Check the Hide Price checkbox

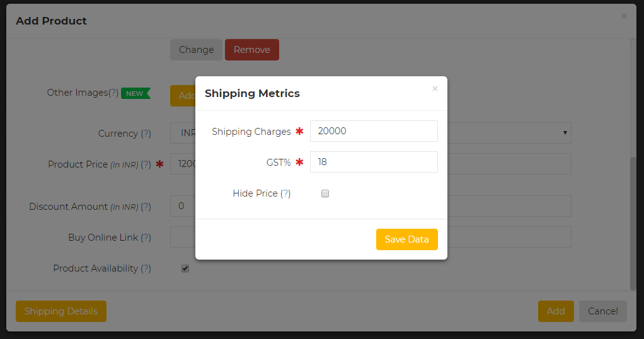325,193
